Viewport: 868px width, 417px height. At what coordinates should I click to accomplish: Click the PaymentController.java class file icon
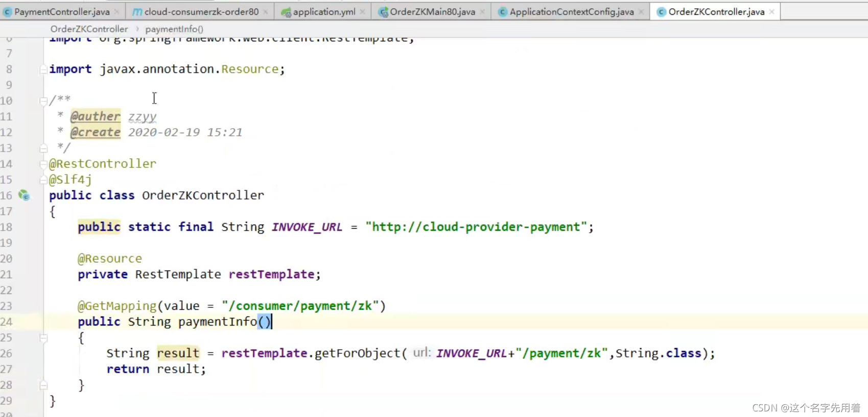coord(7,12)
